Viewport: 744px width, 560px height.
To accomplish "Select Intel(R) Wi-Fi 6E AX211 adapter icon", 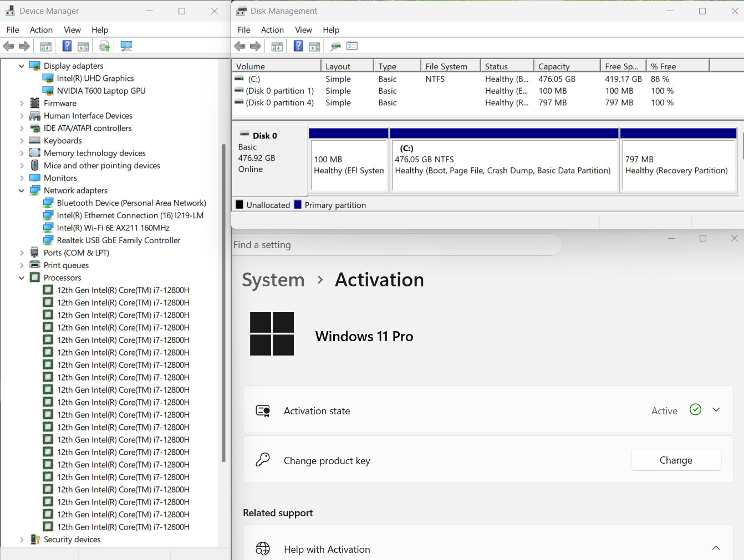I will pyautogui.click(x=48, y=228).
